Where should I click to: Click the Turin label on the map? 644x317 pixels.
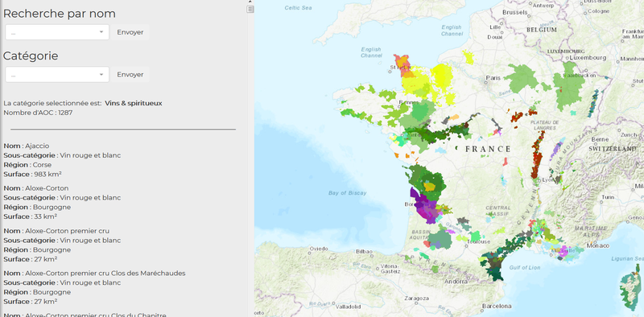click(608, 197)
